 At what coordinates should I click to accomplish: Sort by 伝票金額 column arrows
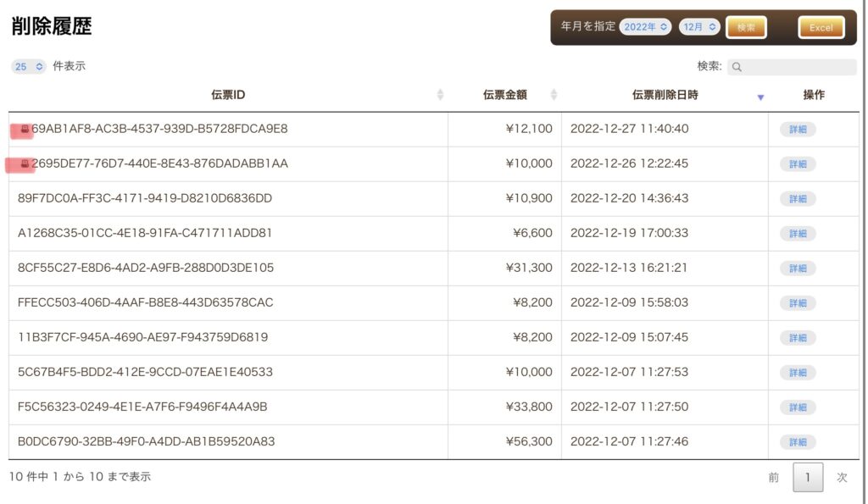(554, 95)
